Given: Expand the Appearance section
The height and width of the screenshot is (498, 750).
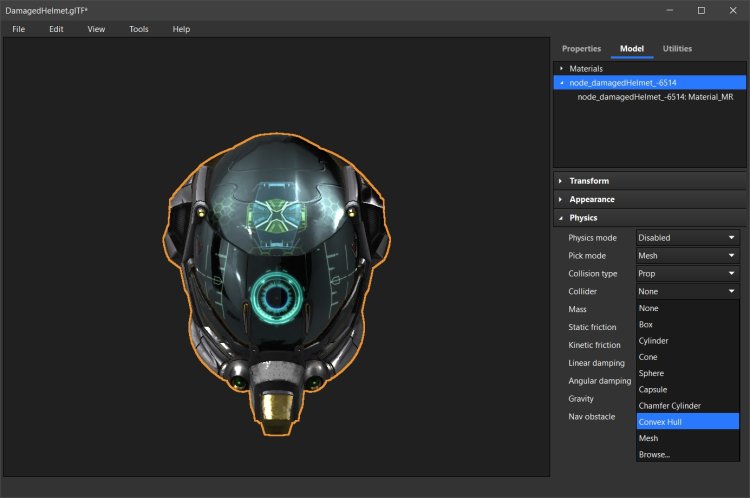Looking at the screenshot, I should click(592, 199).
